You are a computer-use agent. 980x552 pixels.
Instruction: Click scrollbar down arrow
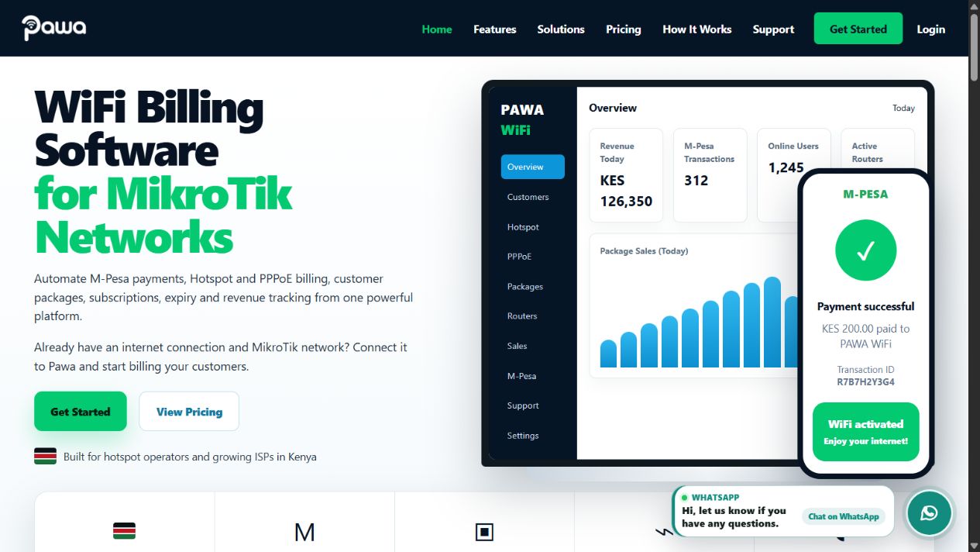[974, 546]
